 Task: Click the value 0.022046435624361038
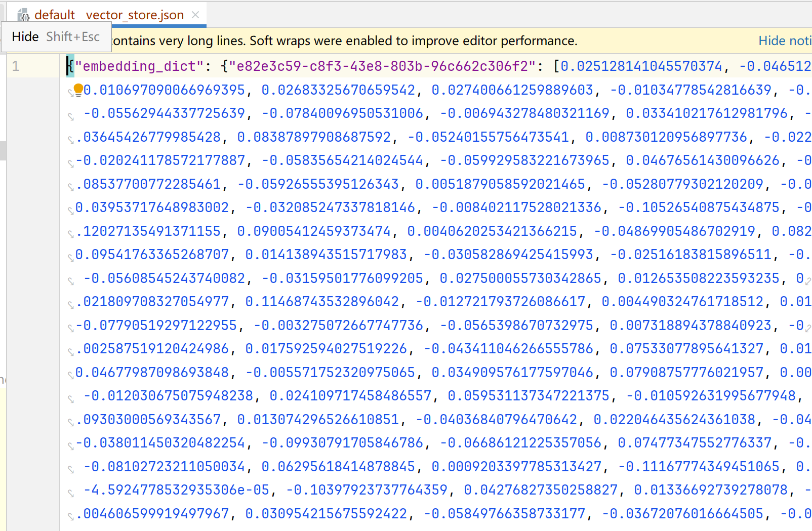click(675, 420)
